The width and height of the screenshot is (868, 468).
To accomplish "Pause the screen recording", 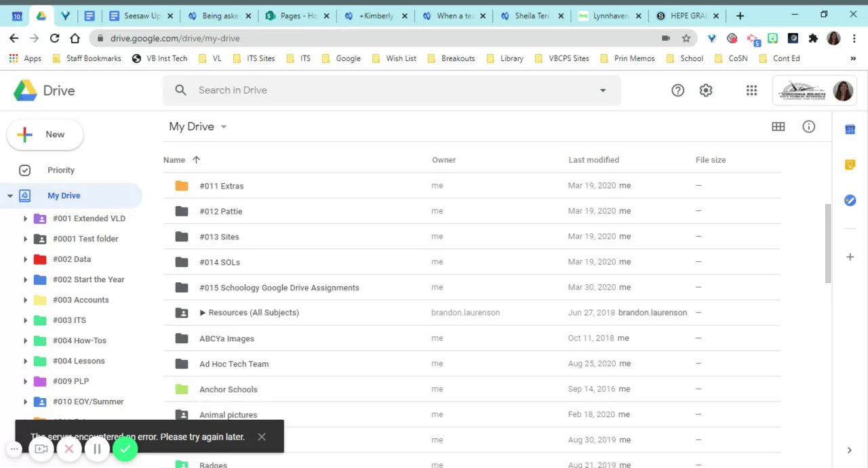I will point(97,448).
